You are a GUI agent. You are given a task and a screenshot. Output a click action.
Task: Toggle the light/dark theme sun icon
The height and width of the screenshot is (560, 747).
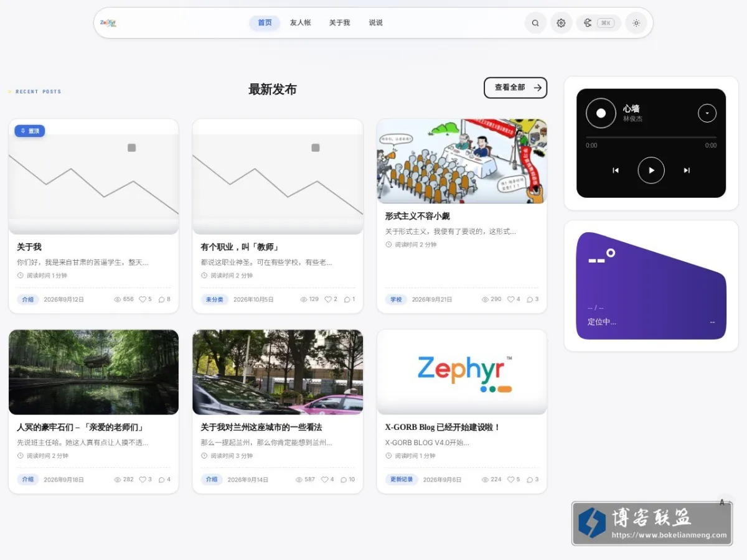click(636, 23)
